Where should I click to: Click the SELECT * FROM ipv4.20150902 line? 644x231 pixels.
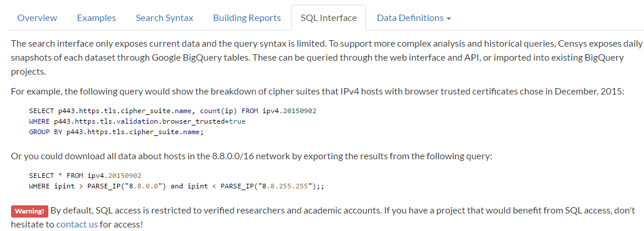85,176
